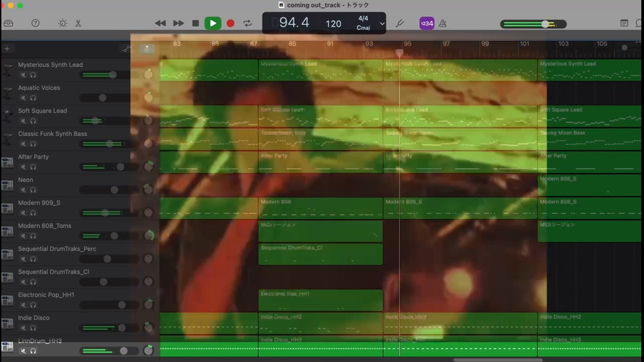This screenshot has width=644, height=362.
Task: Mute the Classic Funk Synth Bass track
Action: point(23,144)
